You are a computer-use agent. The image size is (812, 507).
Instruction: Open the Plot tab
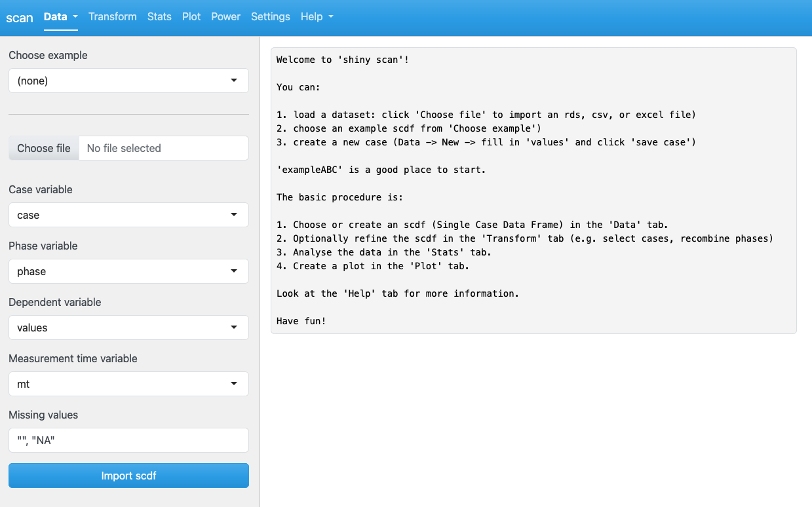click(191, 17)
